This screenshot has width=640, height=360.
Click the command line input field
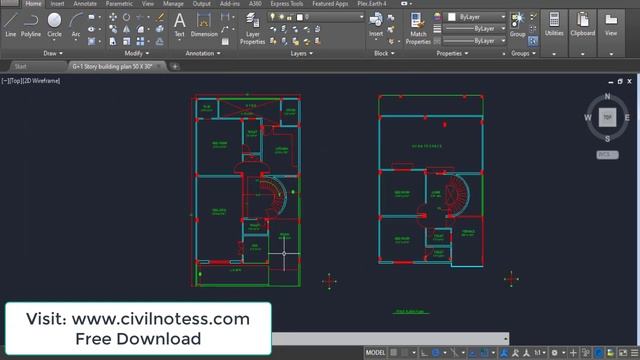pos(390,338)
